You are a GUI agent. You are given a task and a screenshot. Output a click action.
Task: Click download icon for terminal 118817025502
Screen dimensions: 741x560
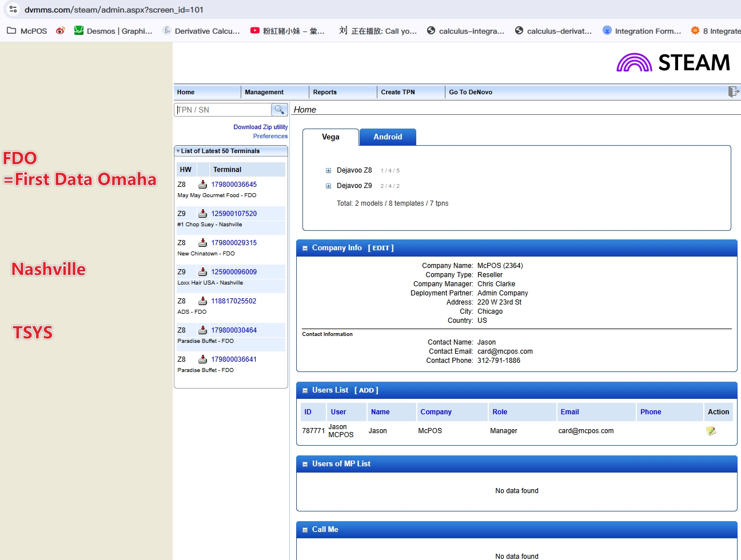point(202,301)
